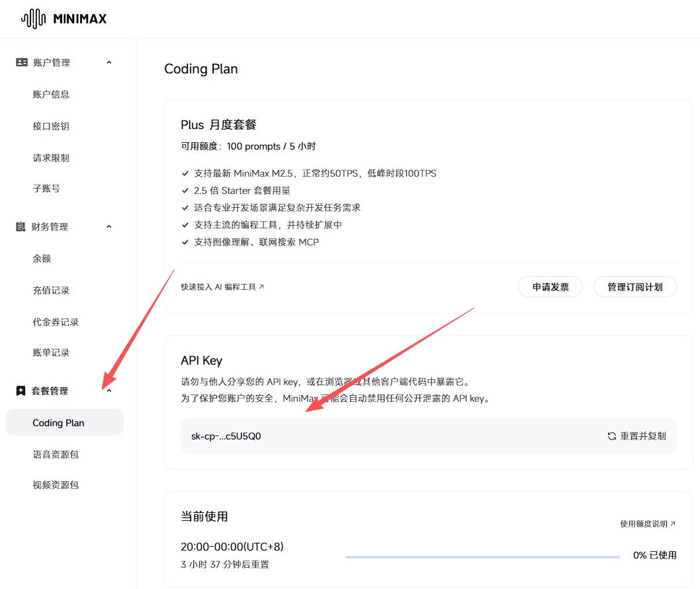View 代金券记录 page
Image resolution: width=700 pixels, height=589 pixels.
click(56, 322)
